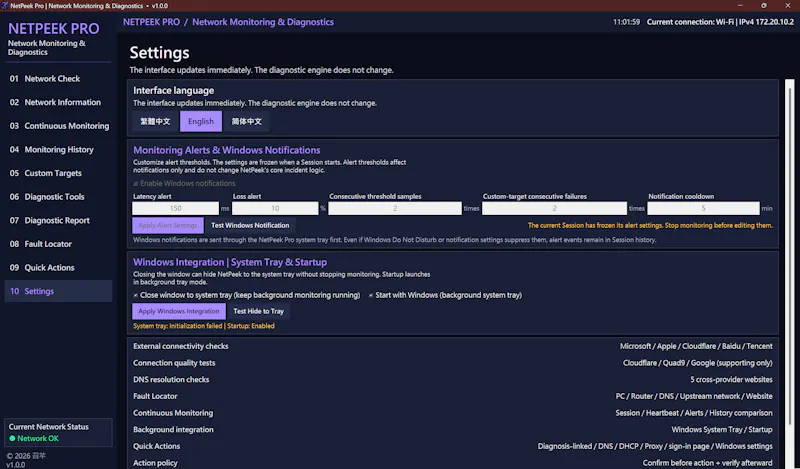Click Test Windows Notification button

click(x=250, y=225)
